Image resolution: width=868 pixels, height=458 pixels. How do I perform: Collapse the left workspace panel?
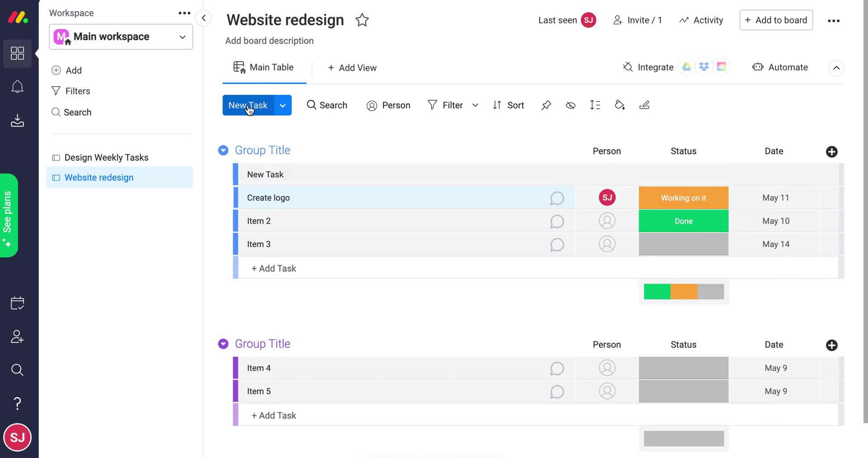(203, 18)
